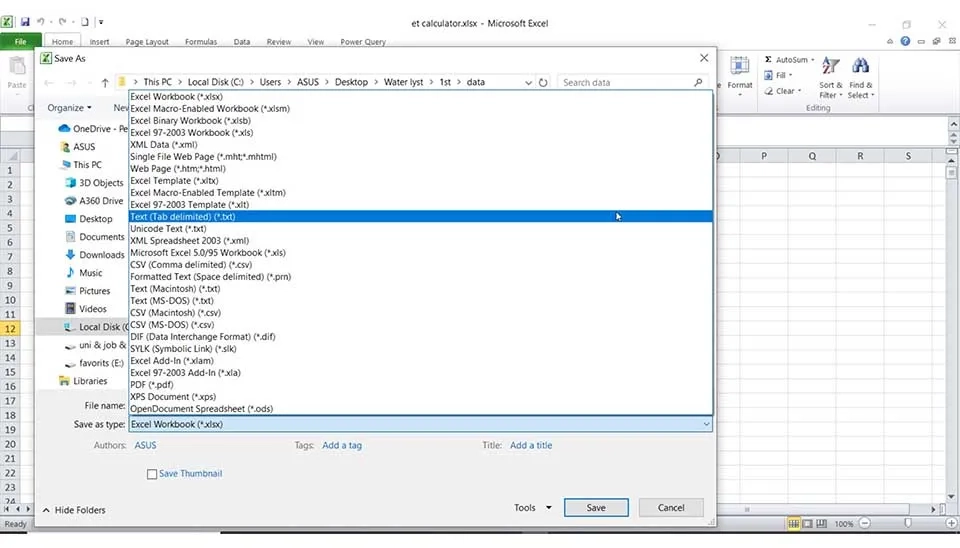The width and height of the screenshot is (960, 548).
Task: Open the Formulas ribbon tab
Action: (200, 42)
